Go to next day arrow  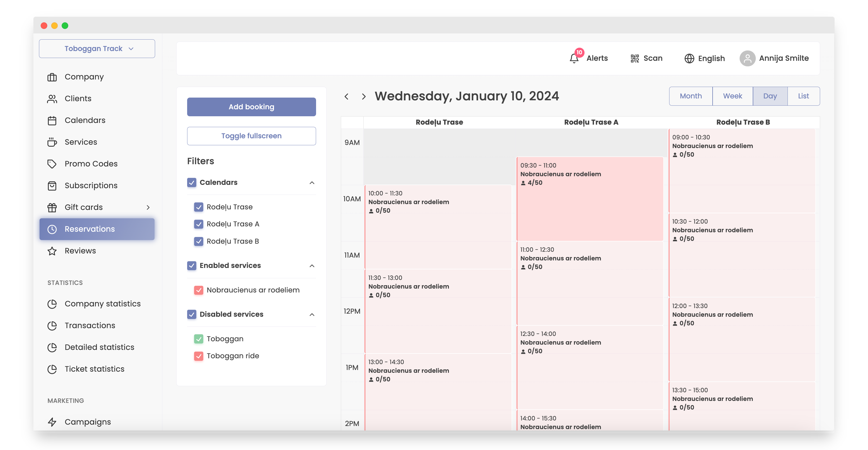click(363, 97)
